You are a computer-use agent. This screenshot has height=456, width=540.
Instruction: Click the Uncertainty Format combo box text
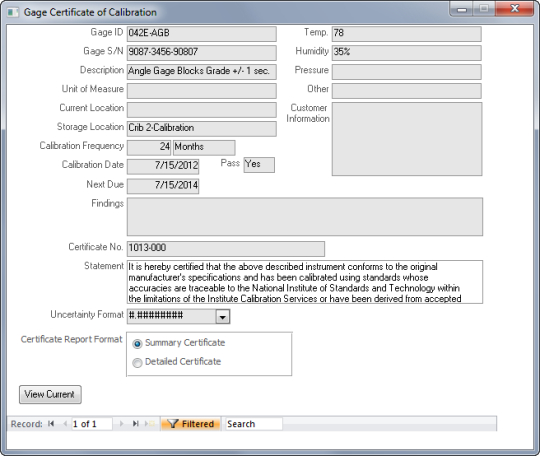172,317
